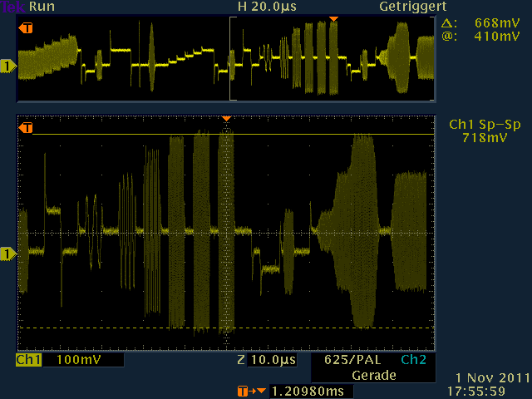Screen dimensions: 532x399
Task: Click the trigger delay T-arrow icon
Action: pos(251,391)
